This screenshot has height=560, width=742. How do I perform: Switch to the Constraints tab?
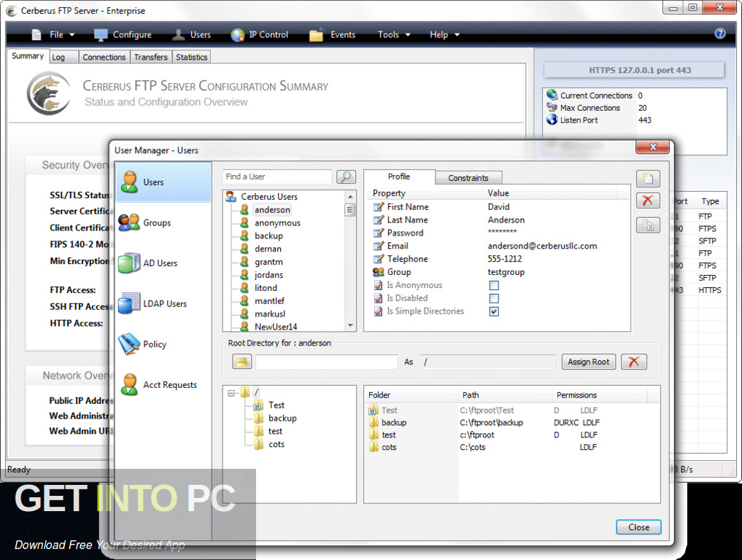coord(468,178)
